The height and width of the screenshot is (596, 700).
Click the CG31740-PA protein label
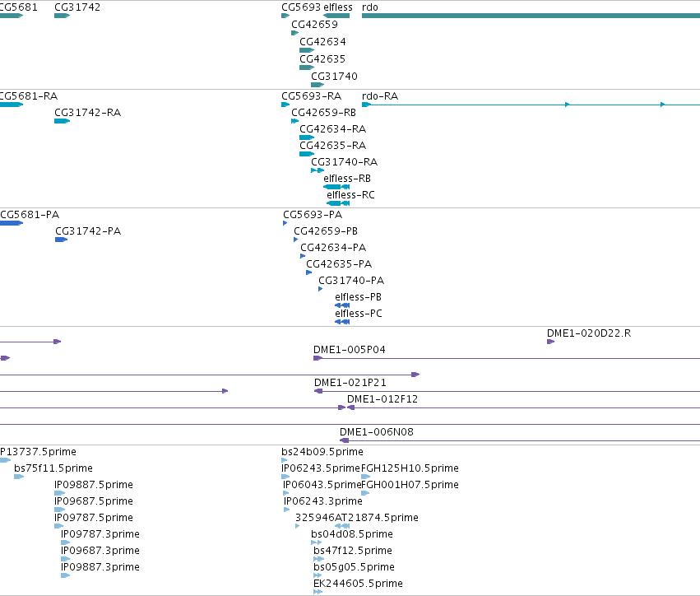[351, 281]
